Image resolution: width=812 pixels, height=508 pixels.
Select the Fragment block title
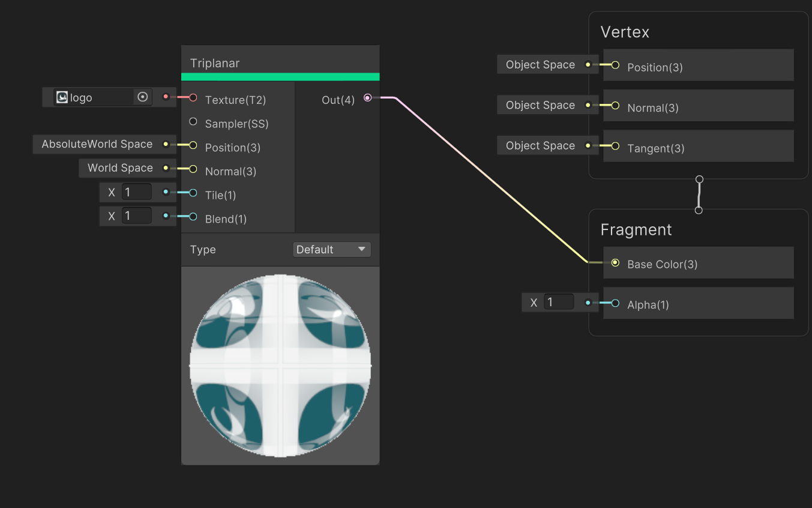point(636,229)
